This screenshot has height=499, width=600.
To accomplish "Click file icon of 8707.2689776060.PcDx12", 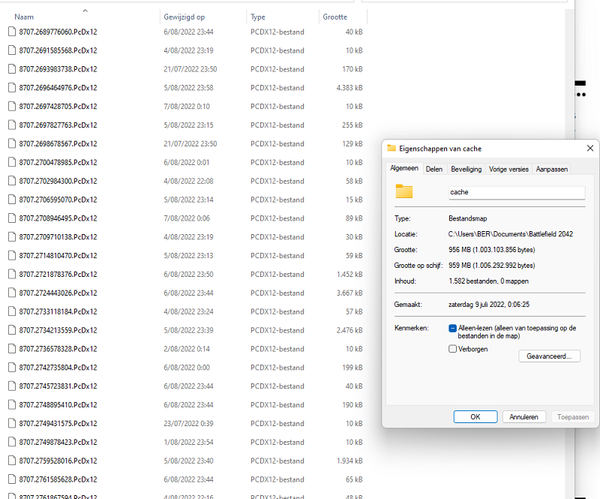I will tap(10, 32).
